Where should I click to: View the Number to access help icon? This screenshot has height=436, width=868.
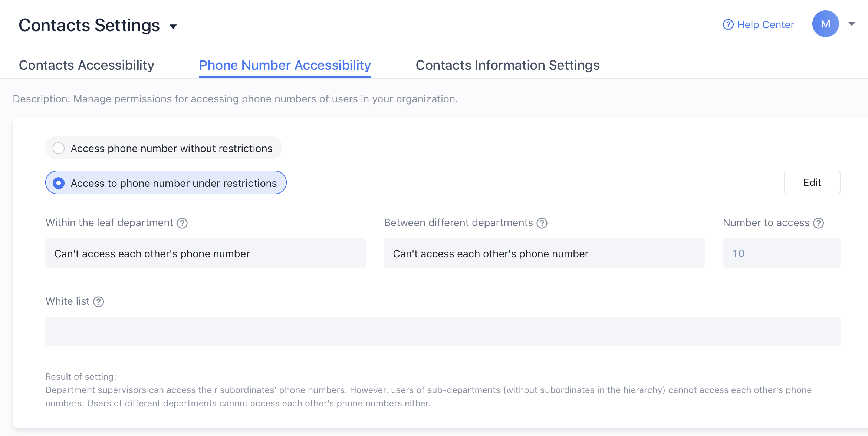[819, 223]
